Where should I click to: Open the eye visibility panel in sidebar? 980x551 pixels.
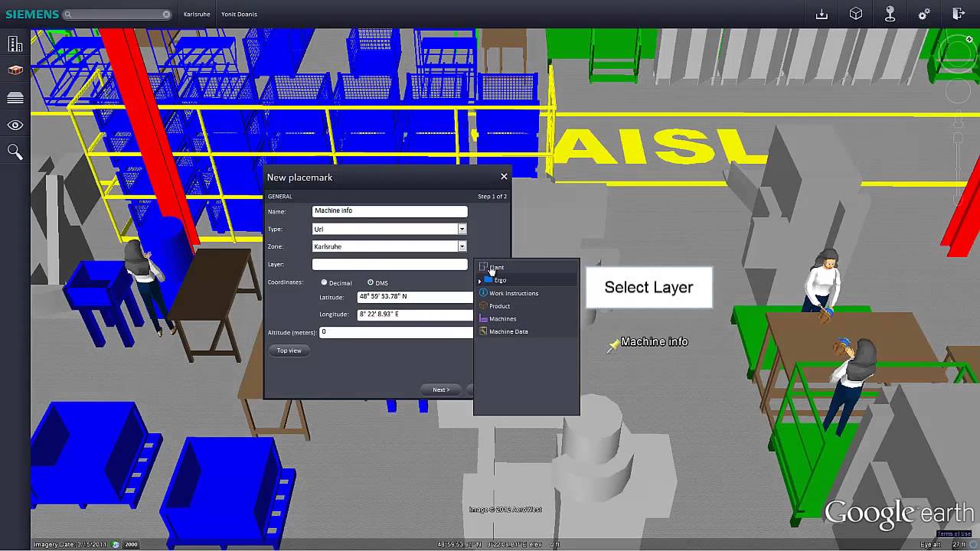tap(15, 125)
